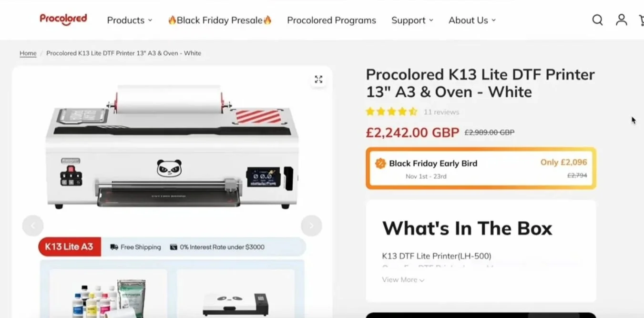Follow the Home breadcrumb link
644x318 pixels.
(28, 53)
